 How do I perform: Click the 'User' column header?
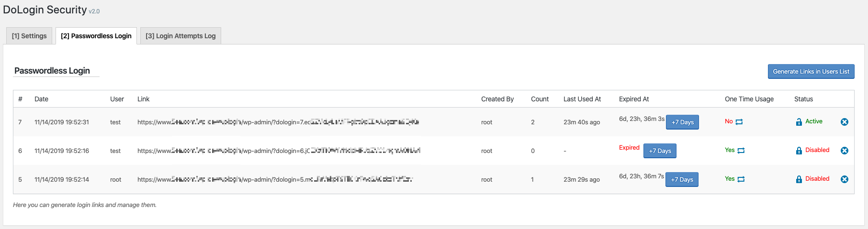pos(117,99)
